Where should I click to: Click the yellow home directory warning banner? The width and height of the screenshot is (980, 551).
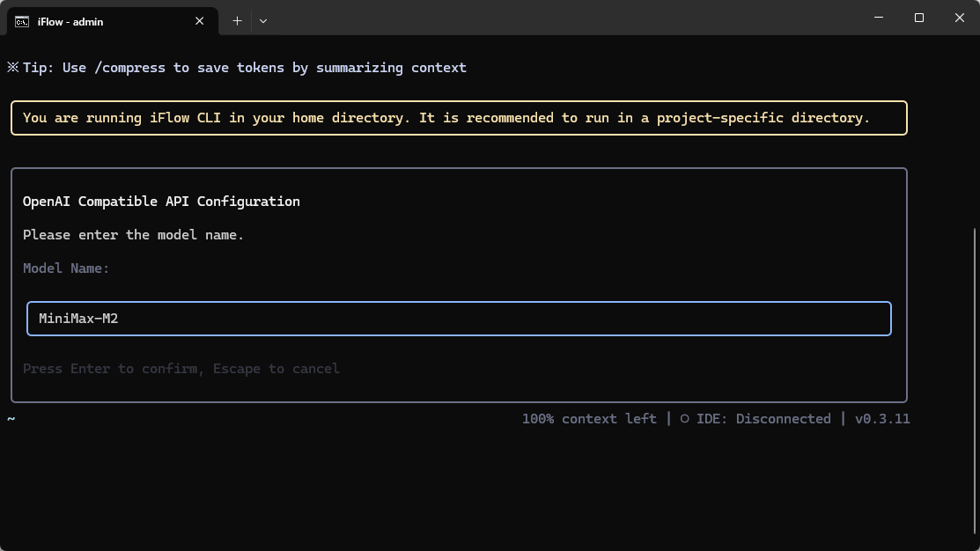click(x=459, y=118)
